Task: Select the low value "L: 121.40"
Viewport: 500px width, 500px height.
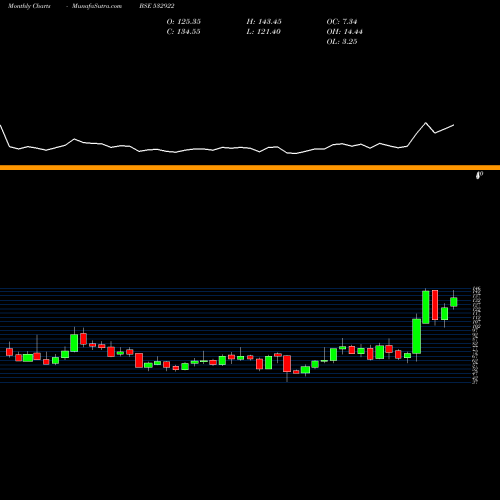Action: tap(264, 32)
